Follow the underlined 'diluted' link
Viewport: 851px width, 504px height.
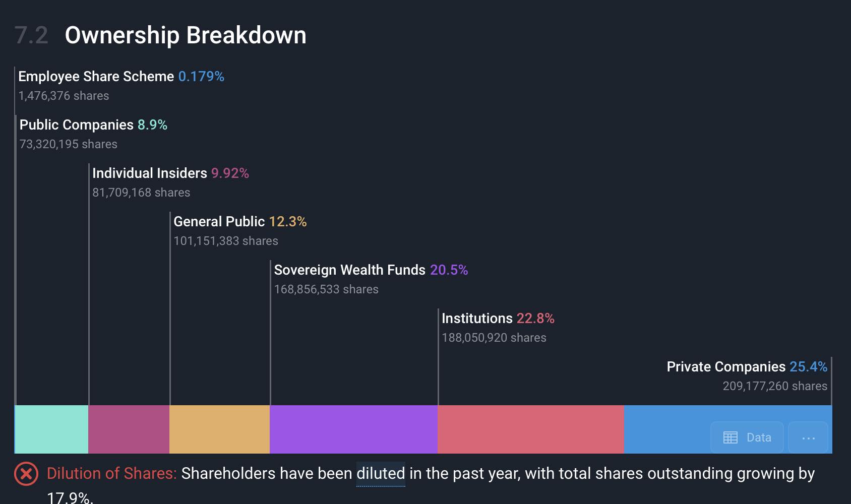coord(381,474)
